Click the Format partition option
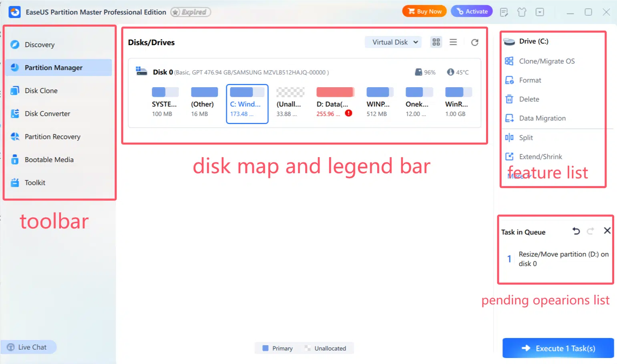The image size is (617, 364). (x=530, y=80)
